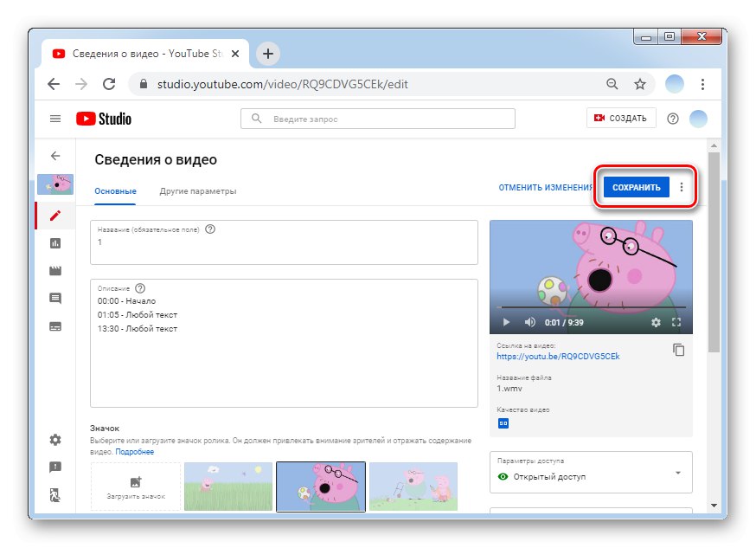Click the Creator Studio Classic exit icon
Image resolution: width=756 pixels, height=548 pixels.
point(55,495)
